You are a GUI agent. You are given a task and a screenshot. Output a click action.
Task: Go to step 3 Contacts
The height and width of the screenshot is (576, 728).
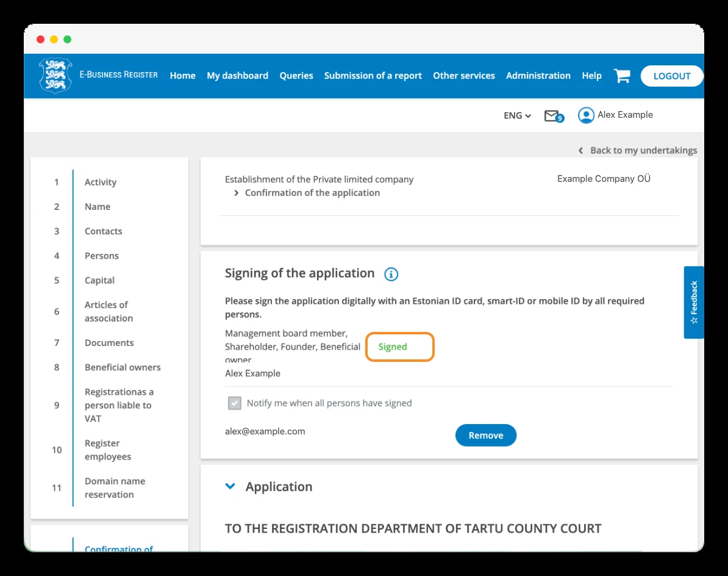click(x=103, y=231)
